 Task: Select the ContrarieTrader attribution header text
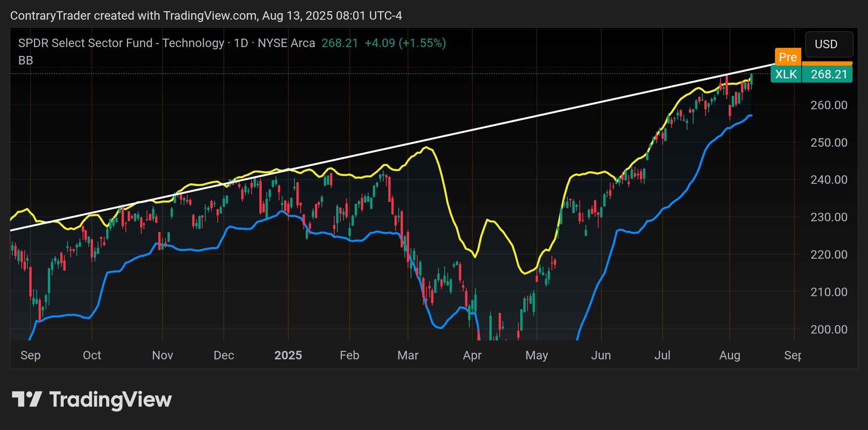point(206,15)
